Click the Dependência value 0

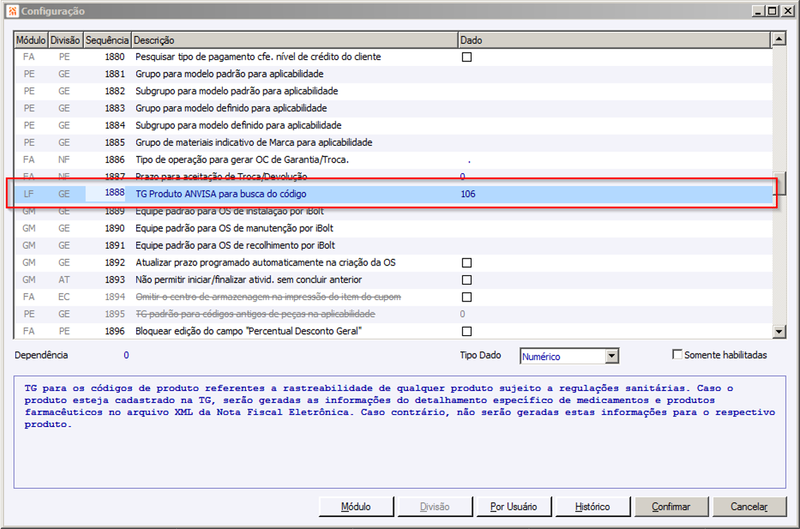126,355
